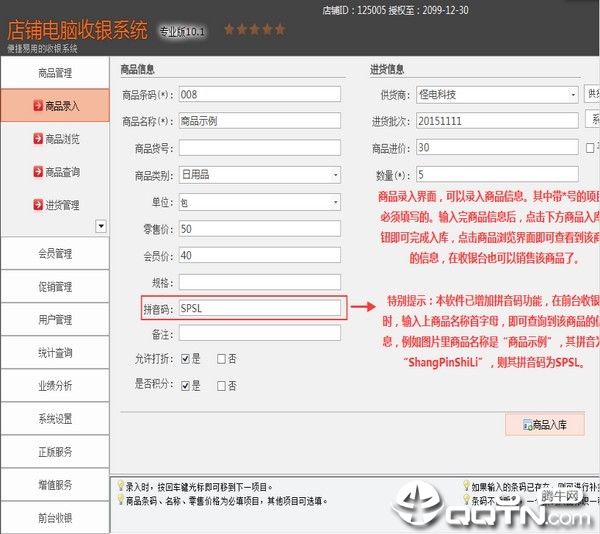Click the 商品入库 button
The width and height of the screenshot is (600, 534).
point(545,424)
